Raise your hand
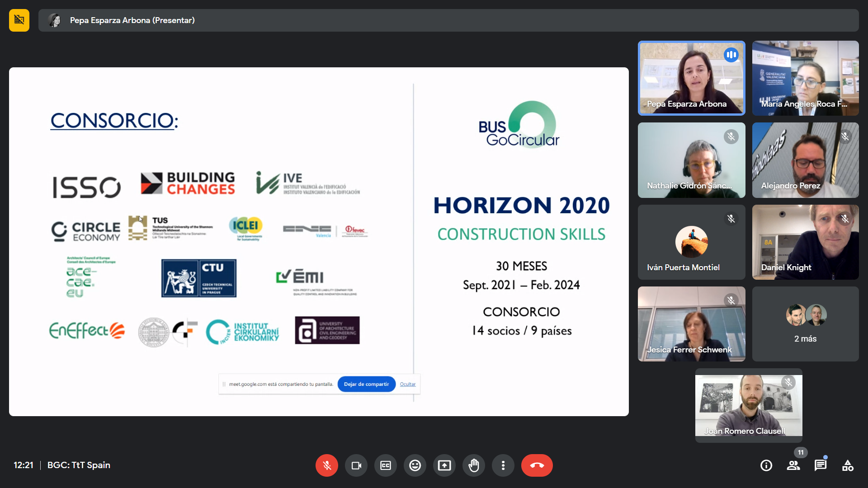This screenshot has height=488, width=868. (474, 465)
